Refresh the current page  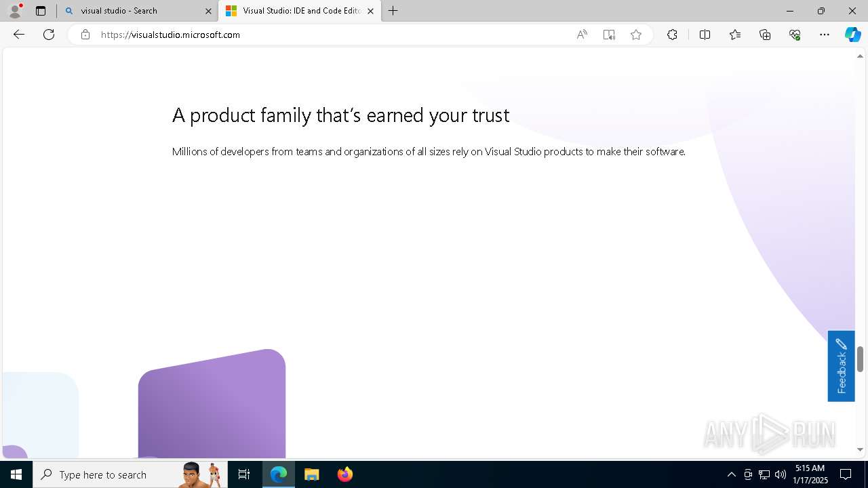49,35
